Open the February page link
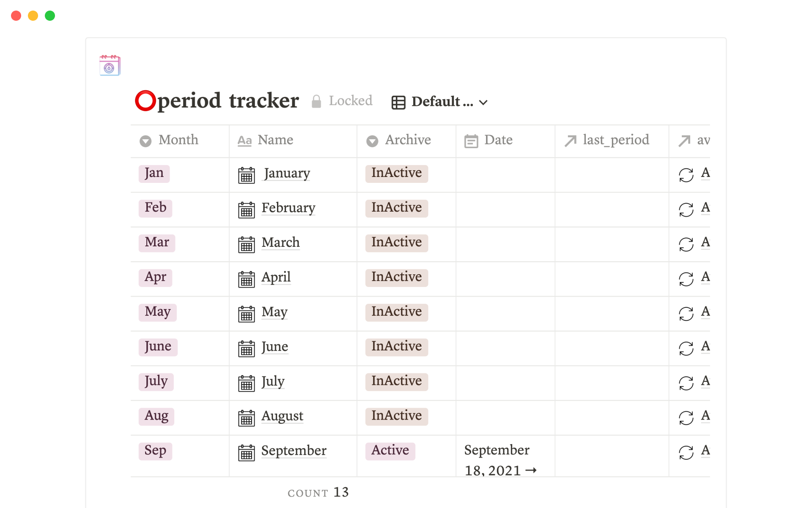 [x=288, y=208]
